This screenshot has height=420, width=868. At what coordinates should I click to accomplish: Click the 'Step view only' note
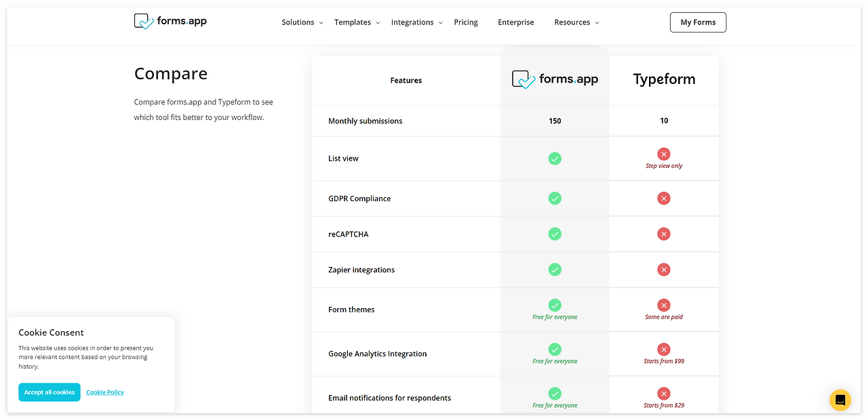tap(664, 166)
